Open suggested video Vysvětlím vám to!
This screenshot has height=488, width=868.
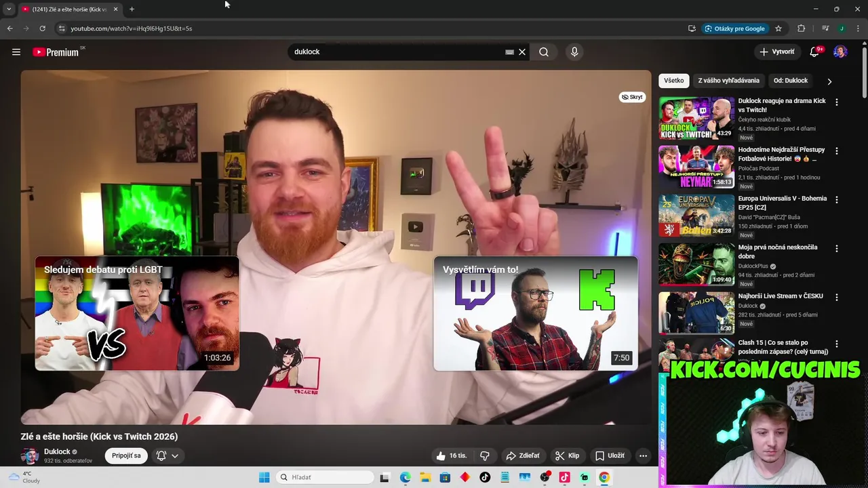point(536,313)
